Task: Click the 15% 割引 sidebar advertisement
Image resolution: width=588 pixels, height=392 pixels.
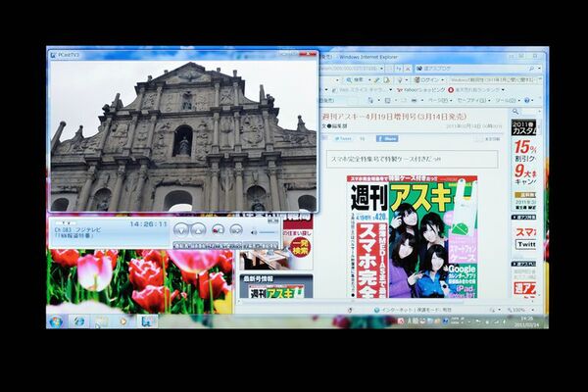Action: tap(524, 151)
